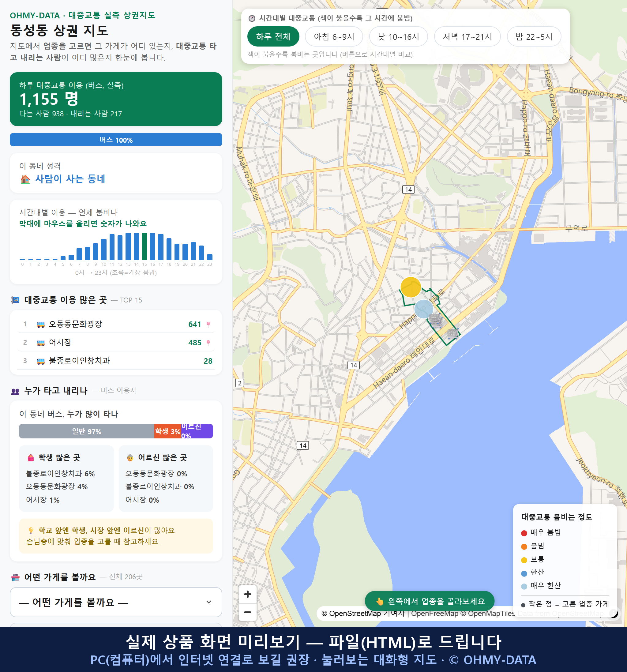Click the elder icon in 어르신 많은 곳 card
Screen dimensions: 627x672
tap(130, 458)
